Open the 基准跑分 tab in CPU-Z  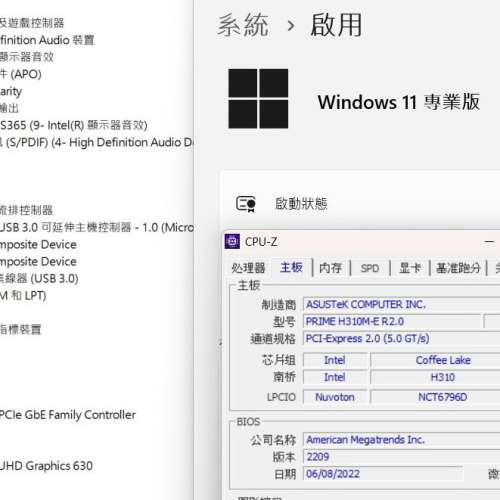[x=458, y=268]
